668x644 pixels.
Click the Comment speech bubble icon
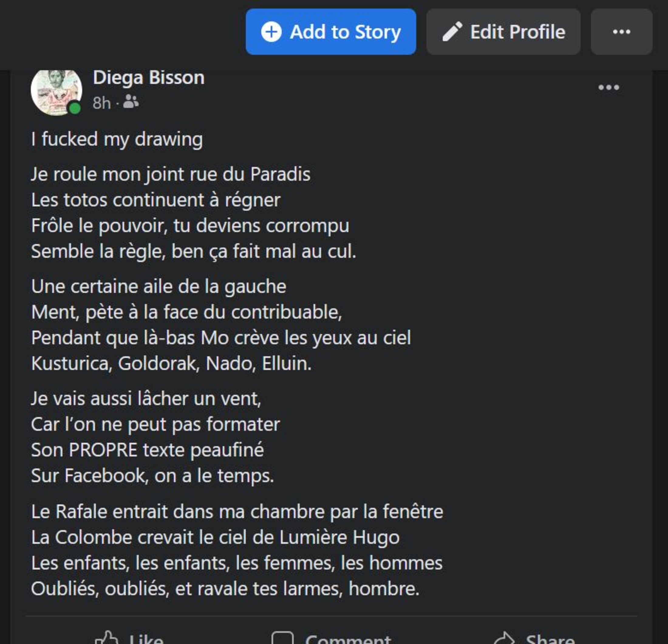[282, 639]
